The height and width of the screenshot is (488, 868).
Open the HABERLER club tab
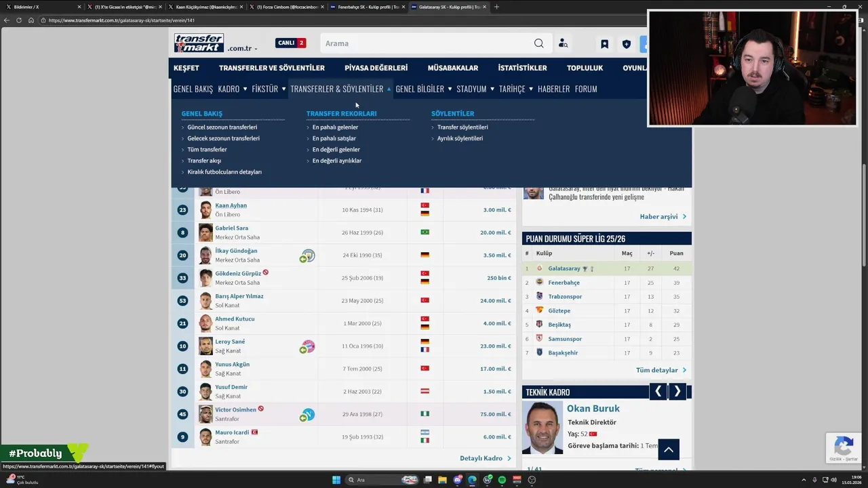pos(554,89)
